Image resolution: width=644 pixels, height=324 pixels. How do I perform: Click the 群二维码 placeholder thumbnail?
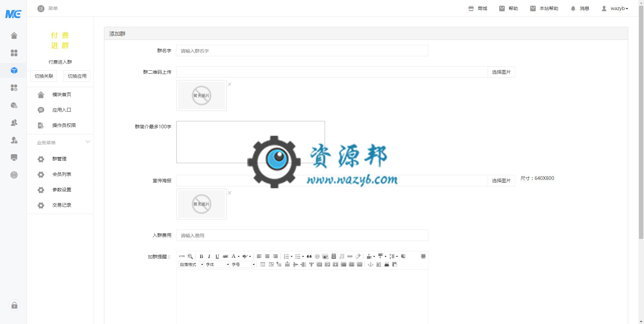pos(202,95)
